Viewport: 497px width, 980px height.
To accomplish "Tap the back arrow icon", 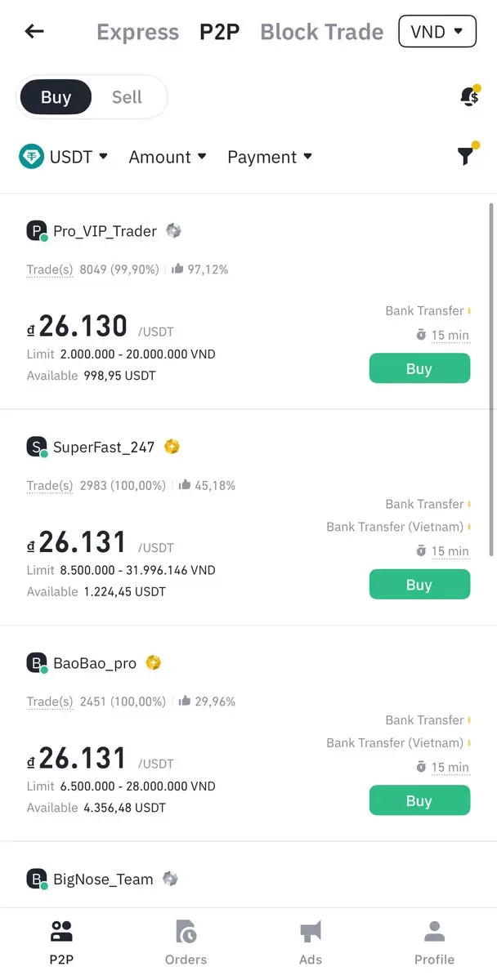I will click(34, 32).
